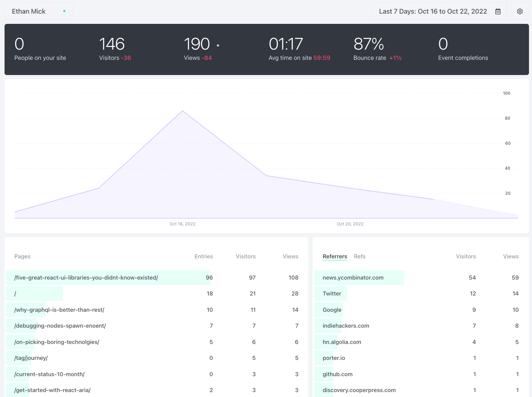
Task: Open the Ethan Mick site selector
Action: pyautogui.click(x=39, y=11)
